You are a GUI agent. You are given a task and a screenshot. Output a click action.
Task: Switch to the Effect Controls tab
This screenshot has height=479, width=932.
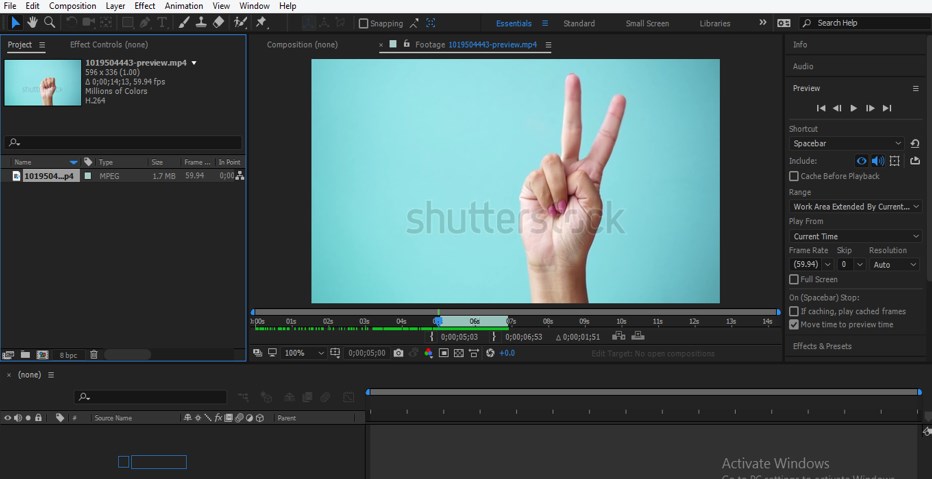108,45
